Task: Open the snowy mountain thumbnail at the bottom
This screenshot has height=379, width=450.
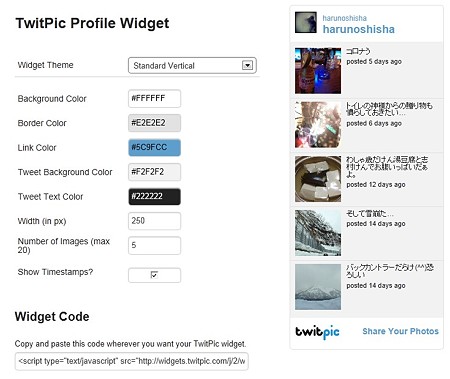Action: click(x=318, y=287)
